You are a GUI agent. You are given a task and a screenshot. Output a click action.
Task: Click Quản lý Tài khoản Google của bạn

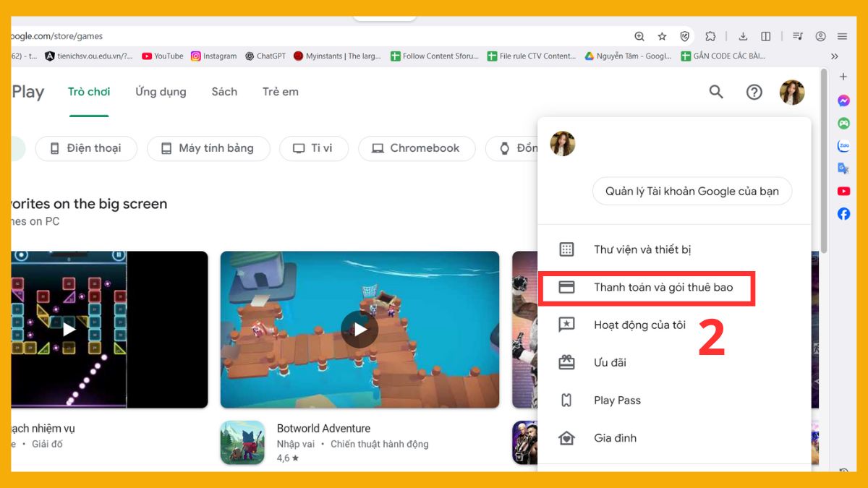[x=692, y=192]
